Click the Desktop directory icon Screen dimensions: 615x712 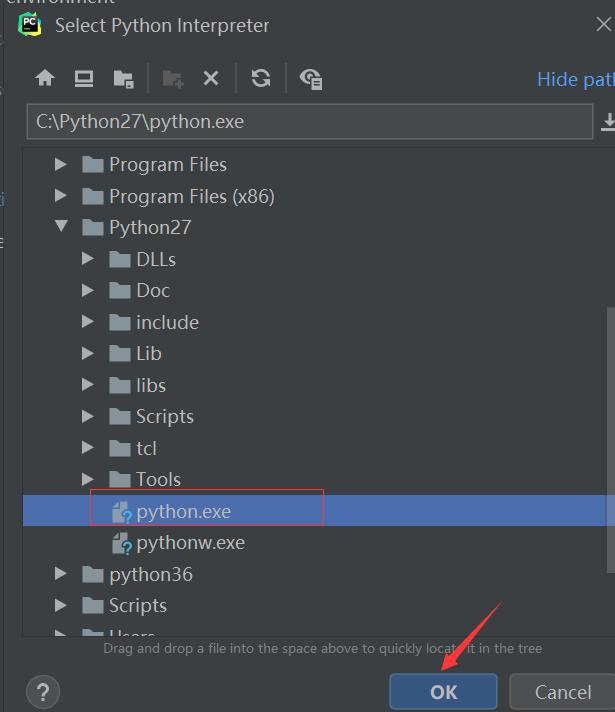coord(84,79)
